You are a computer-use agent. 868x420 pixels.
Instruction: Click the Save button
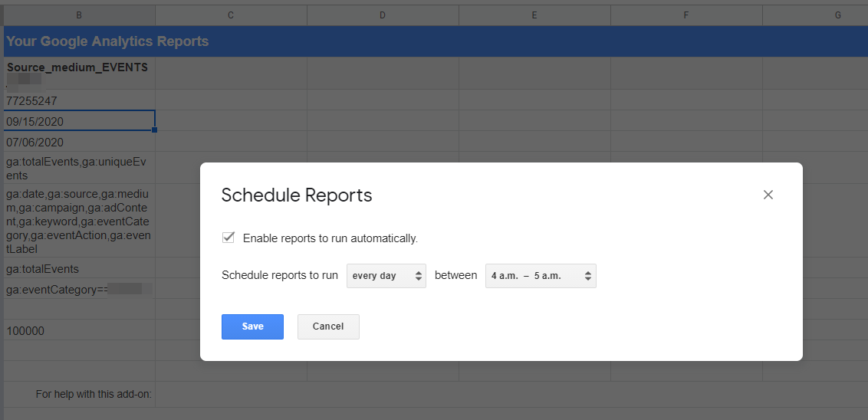click(252, 326)
